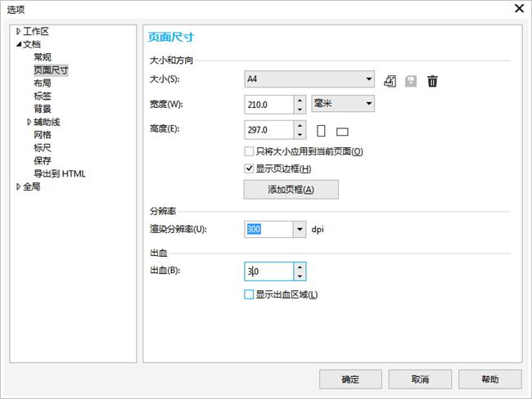Select landscape page orientation icon
Screen dimensions: 532x399
342,131
